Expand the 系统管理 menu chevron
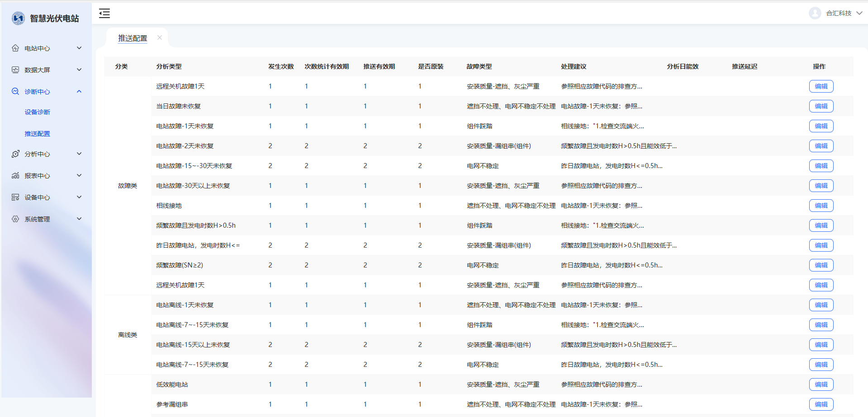The height and width of the screenshot is (417, 868). click(79, 219)
